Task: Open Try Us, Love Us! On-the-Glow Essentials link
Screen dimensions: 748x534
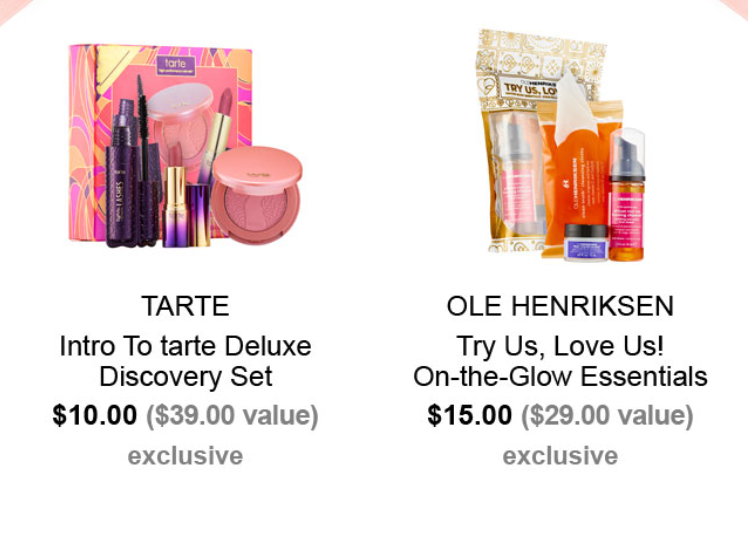Action: [560, 361]
